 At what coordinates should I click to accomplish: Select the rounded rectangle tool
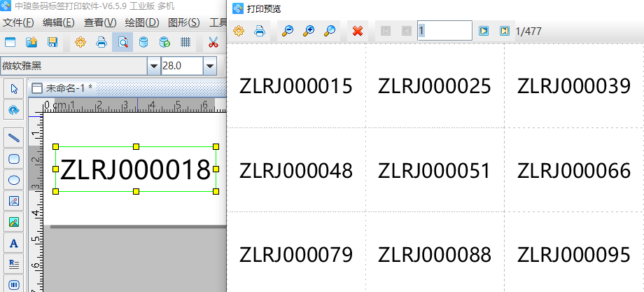coord(13,159)
